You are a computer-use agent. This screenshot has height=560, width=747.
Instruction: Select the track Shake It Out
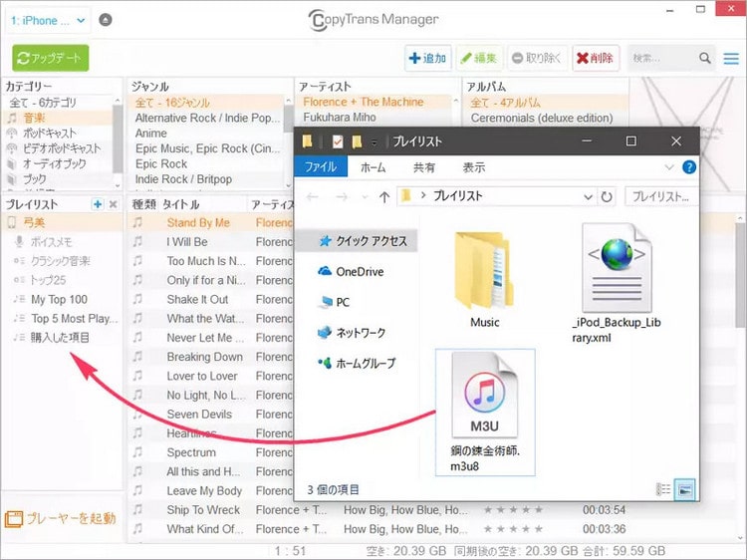[197, 299]
